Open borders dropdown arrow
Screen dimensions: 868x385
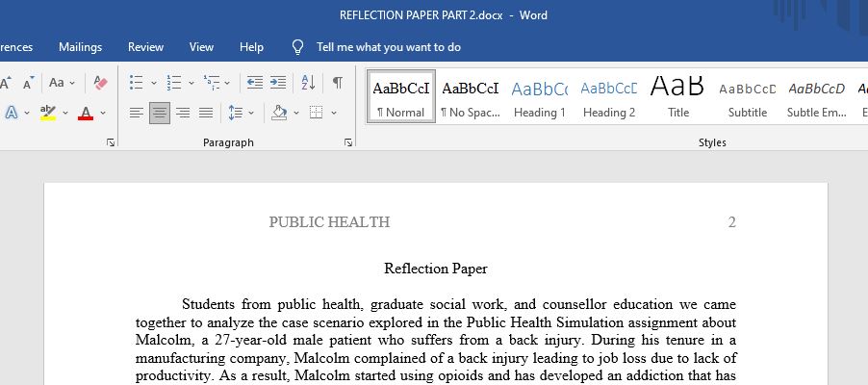334,113
